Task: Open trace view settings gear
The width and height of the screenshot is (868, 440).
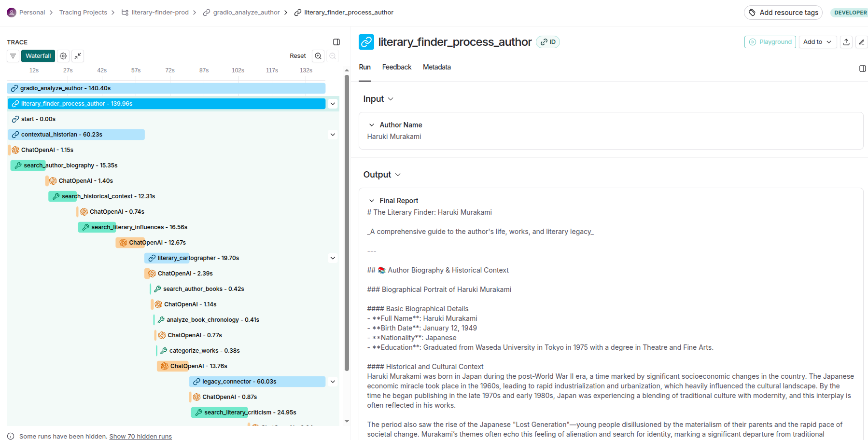Action: [63, 56]
